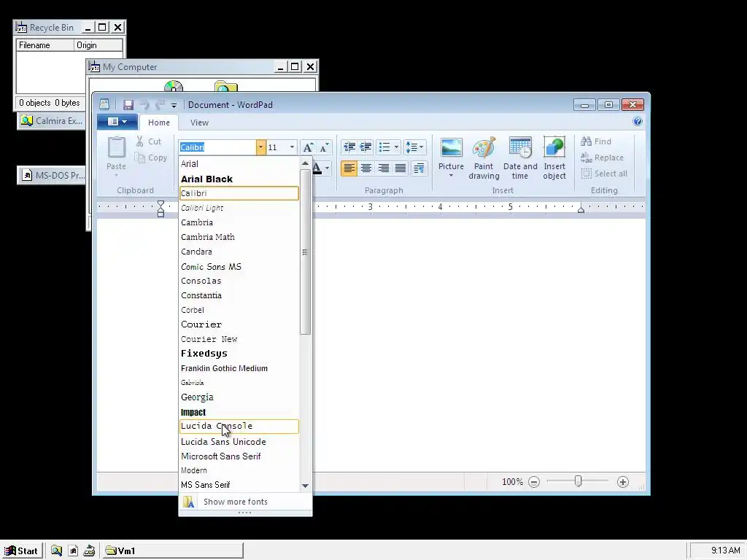747x560 pixels.
Task: Select the Impact font entry
Action: [x=239, y=413]
